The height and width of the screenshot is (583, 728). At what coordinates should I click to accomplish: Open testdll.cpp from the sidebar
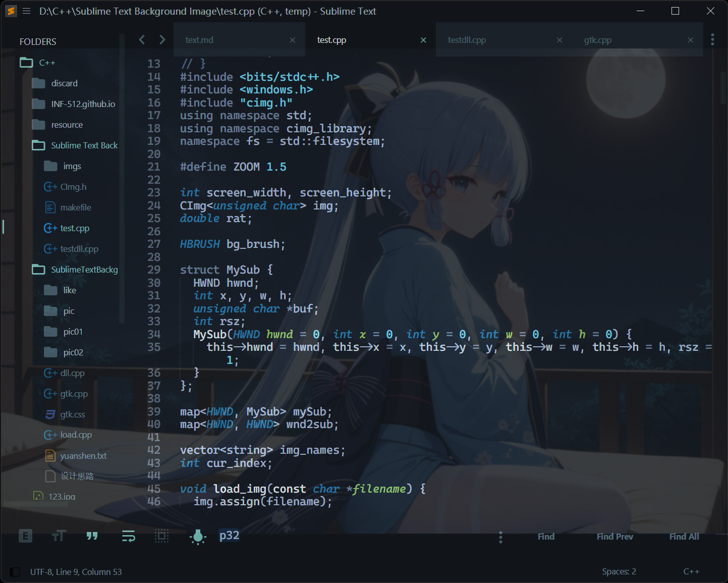tap(79, 249)
